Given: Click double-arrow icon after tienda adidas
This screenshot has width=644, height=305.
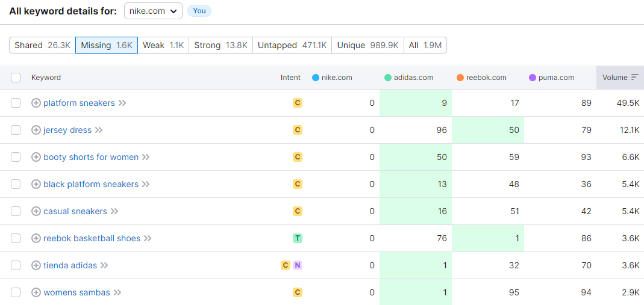Looking at the screenshot, I should click(x=104, y=265).
